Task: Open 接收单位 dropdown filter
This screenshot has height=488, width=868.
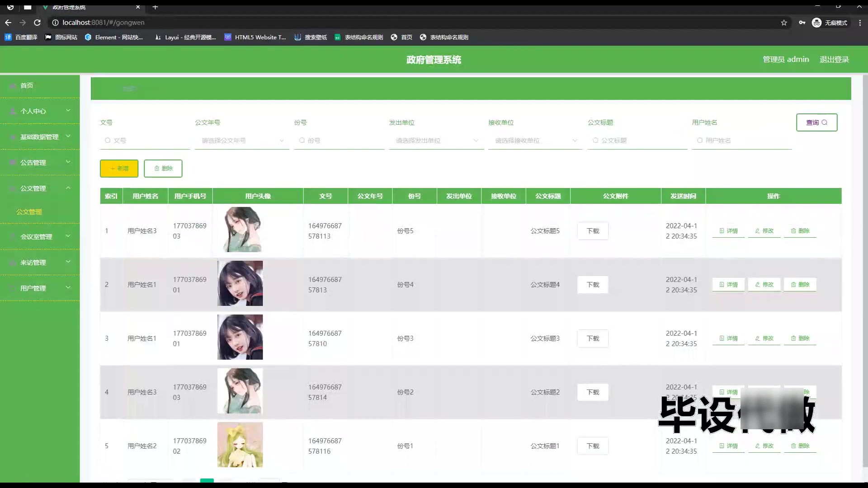Action: [x=535, y=141]
